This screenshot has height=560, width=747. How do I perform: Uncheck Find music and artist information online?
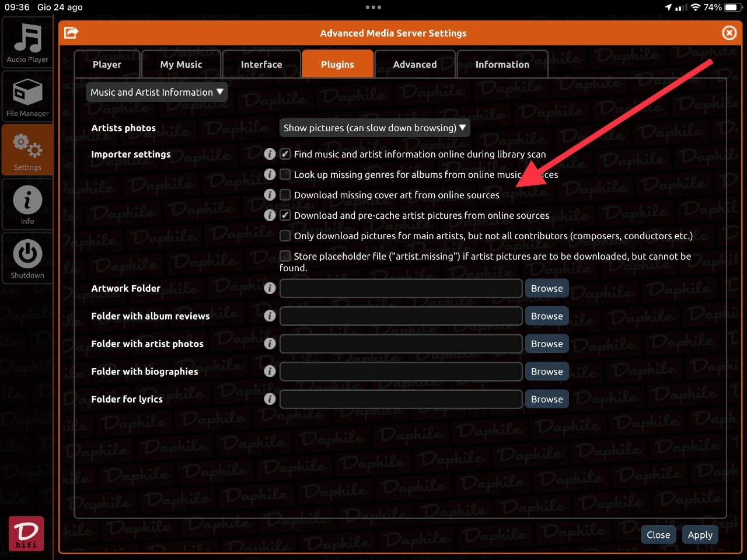pyautogui.click(x=285, y=154)
